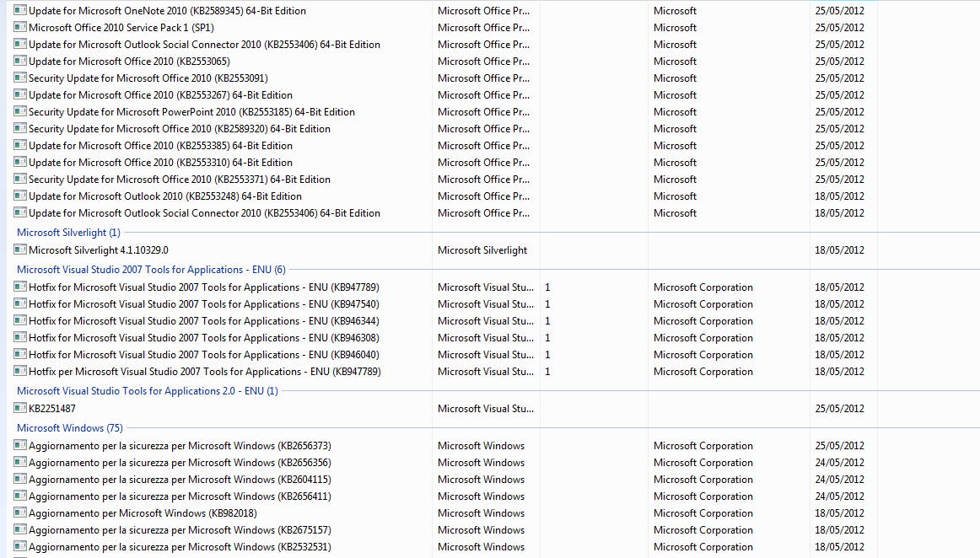Click the icon for Hotfix KB946308
Image resolution: width=980 pixels, height=558 pixels.
[20, 337]
